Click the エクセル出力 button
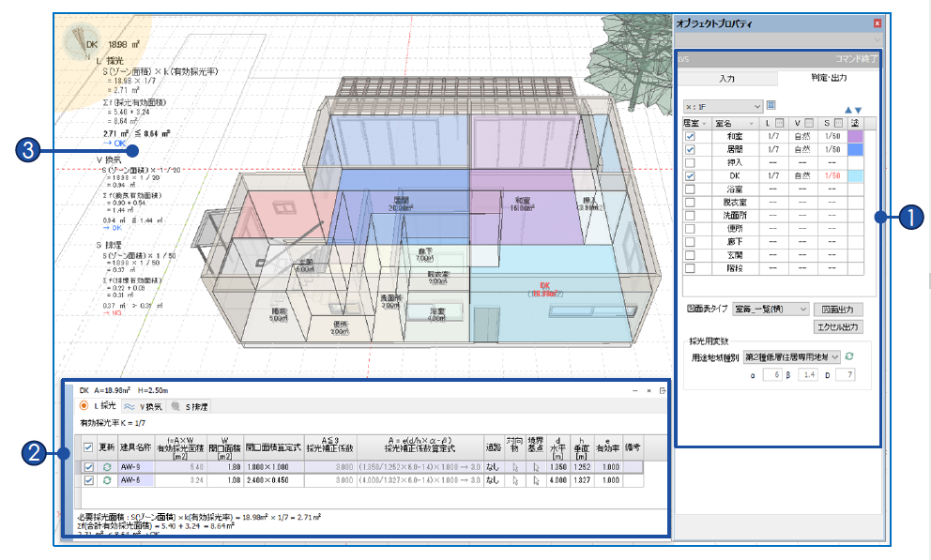Screen dimensions: 931x560 coord(838,326)
